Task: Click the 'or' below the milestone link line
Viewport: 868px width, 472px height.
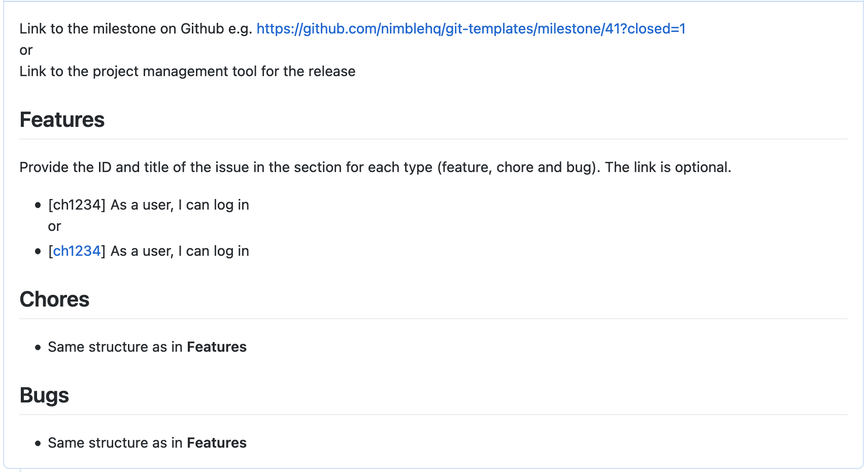Action: pos(26,50)
